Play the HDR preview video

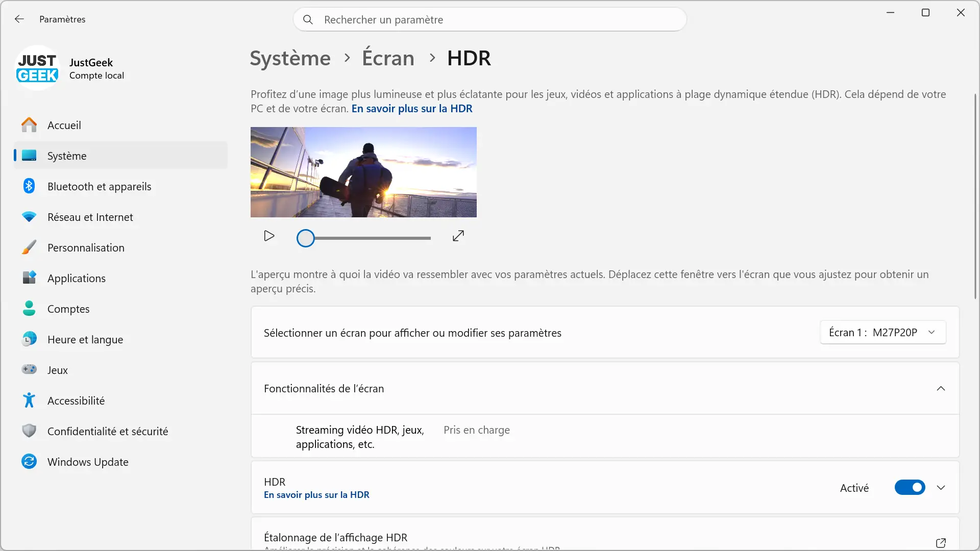[x=269, y=236]
